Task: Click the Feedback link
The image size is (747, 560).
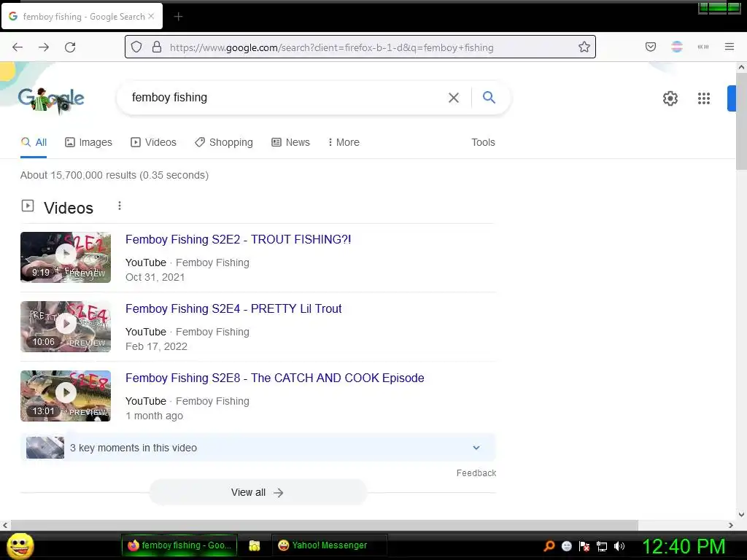Action: tap(476, 472)
